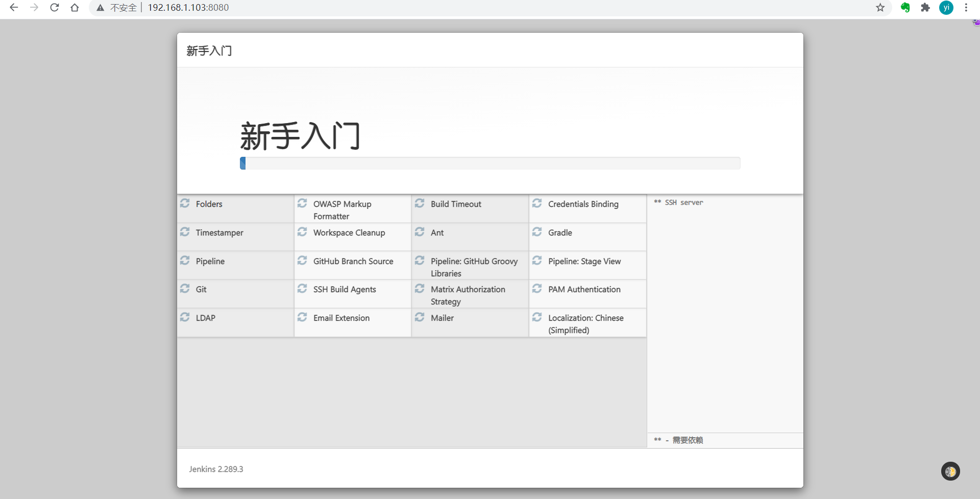980x499 pixels.
Task: Click the Timestamper sync icon
Action: 185,232
